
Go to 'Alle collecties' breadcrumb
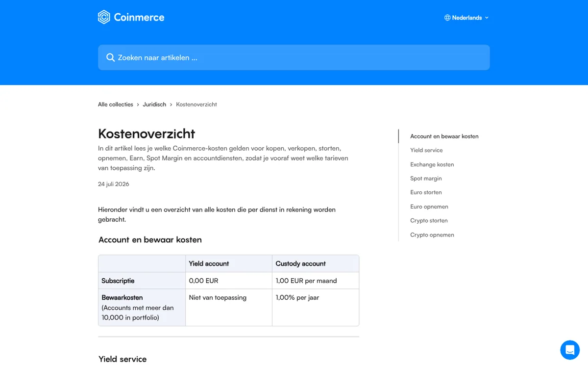116,105
